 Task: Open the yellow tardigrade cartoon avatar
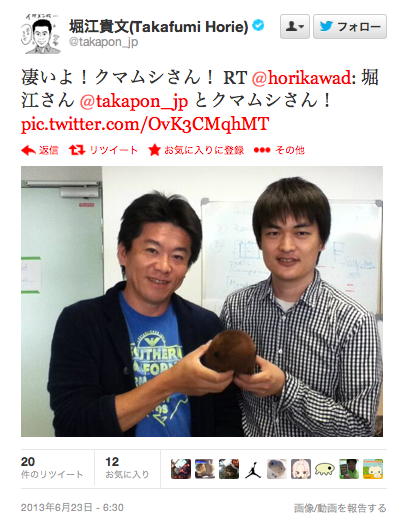click(x=325, y=469)
